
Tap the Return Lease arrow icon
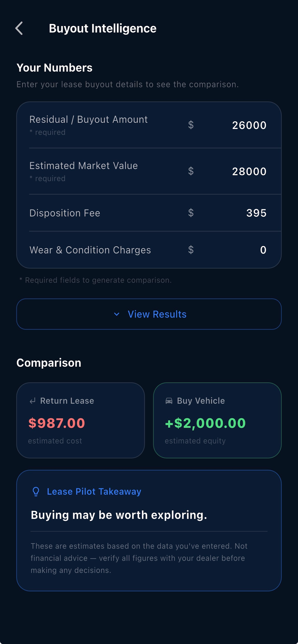click(x=32, y=401)
